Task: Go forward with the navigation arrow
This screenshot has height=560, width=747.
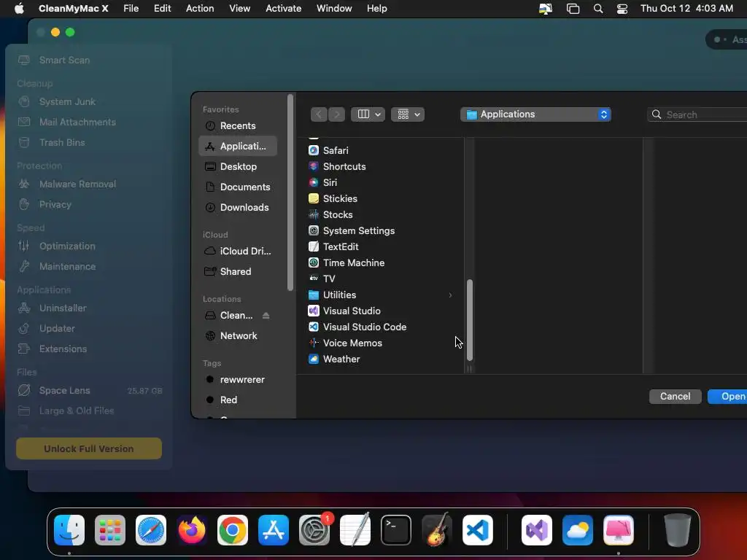Action: (336, 114)
